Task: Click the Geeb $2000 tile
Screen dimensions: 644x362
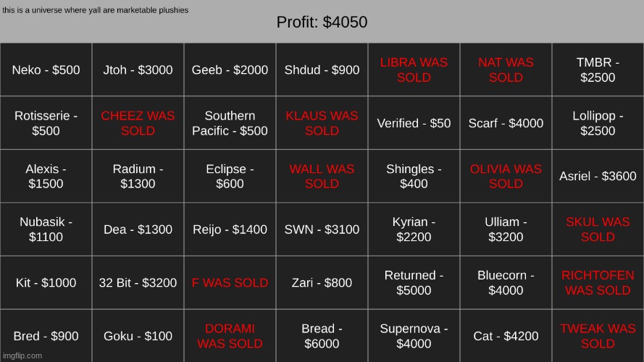Action: pyautogui.click(x=230, y=70)
